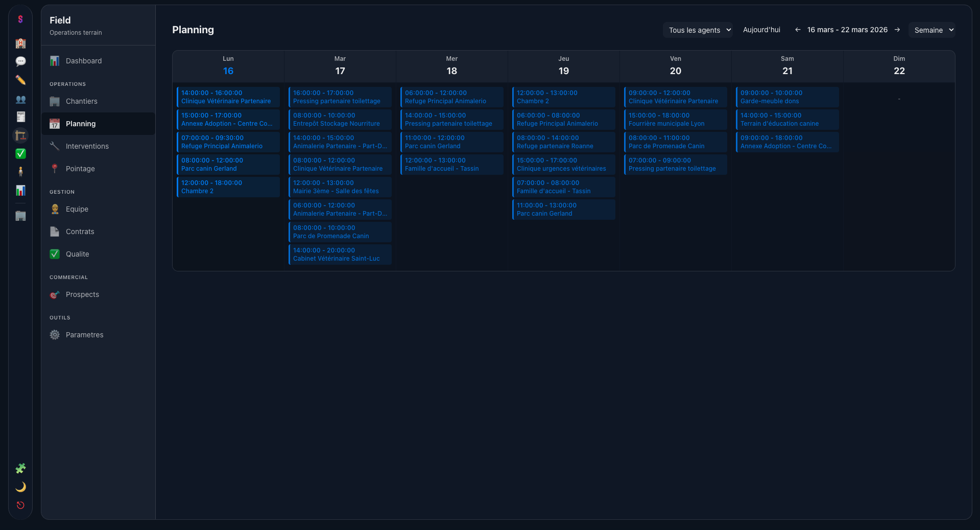Click the S logo in the icon rail
The width and height of the screenshot is (980, 530).
click(x=20, y=19)
